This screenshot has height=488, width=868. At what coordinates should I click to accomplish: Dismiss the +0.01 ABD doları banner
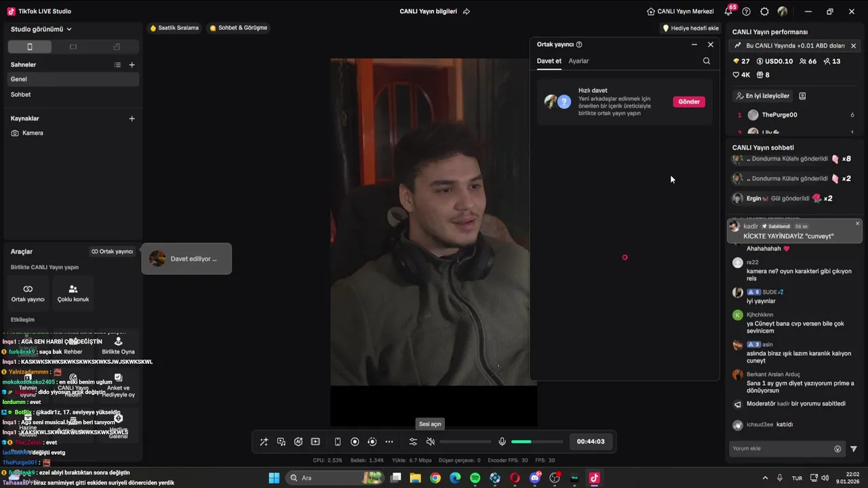[853, 46]
